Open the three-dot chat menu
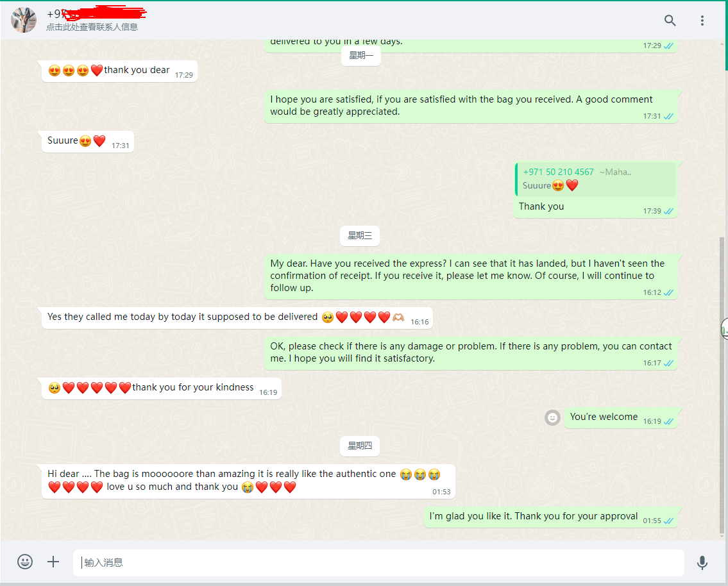Screen dimensions: 728x586 [702, 21]
